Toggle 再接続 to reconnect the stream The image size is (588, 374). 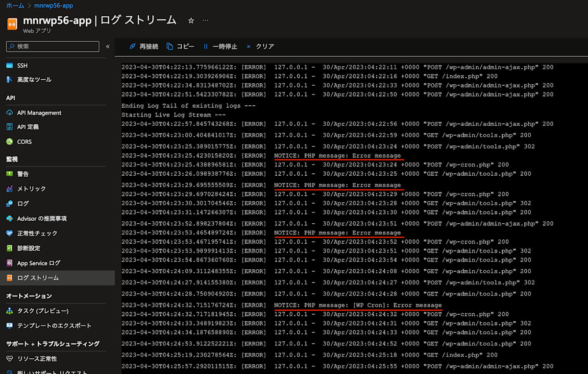coord(143,47)
